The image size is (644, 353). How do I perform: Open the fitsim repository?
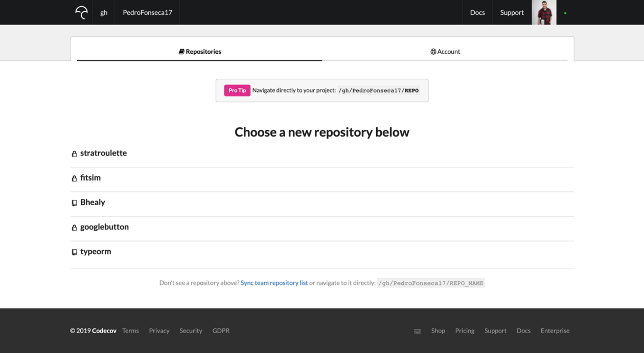point(90,178)
